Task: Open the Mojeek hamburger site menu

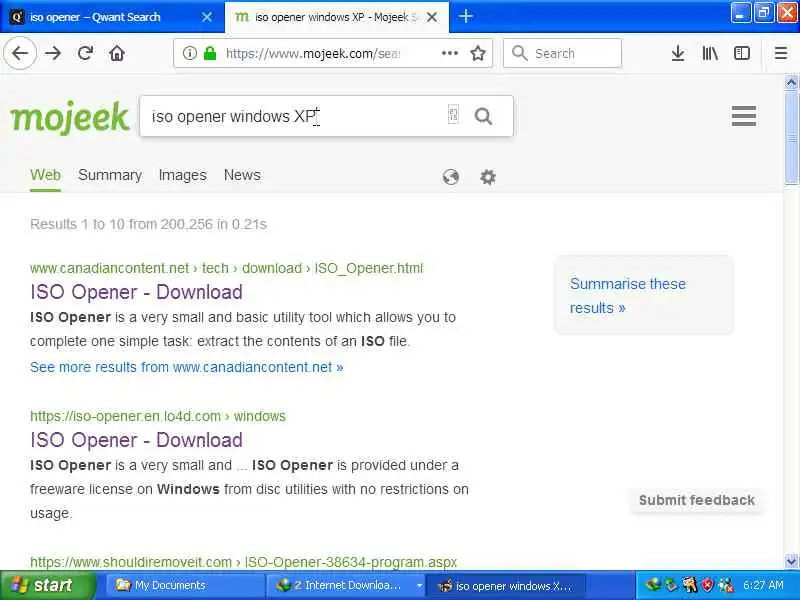Action: pyautogui.click(x=744, y=116)
